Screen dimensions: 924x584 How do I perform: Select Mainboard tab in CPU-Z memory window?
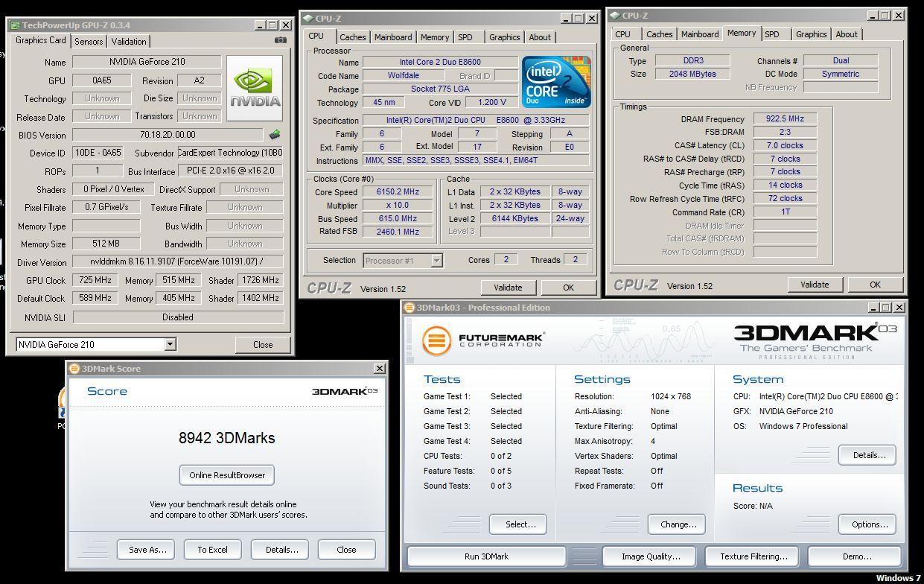pos(700,34)
